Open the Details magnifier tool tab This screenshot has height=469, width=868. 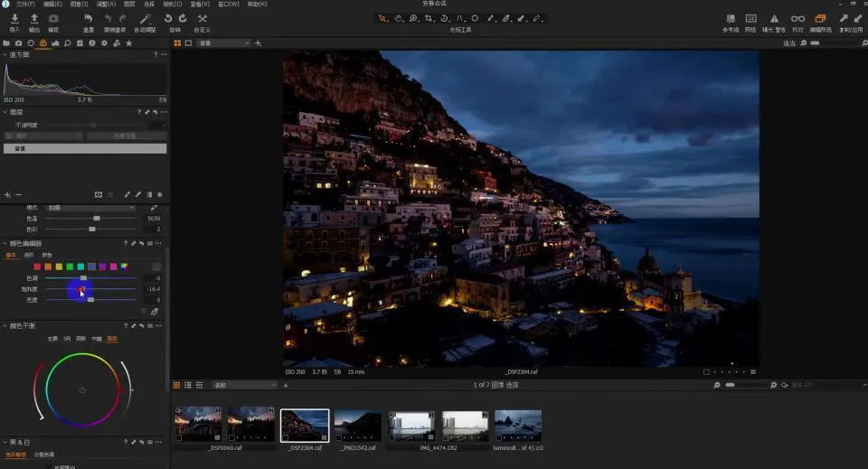(x=68, y=43)
